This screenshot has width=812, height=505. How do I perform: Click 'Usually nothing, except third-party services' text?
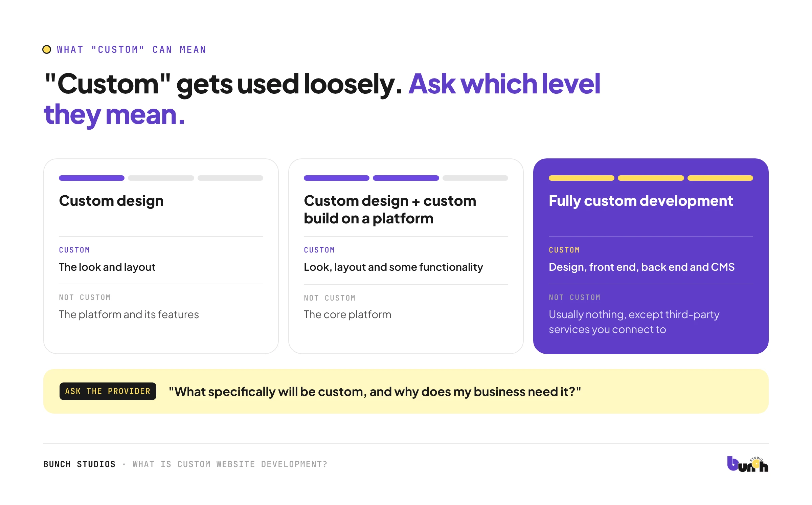634,322
